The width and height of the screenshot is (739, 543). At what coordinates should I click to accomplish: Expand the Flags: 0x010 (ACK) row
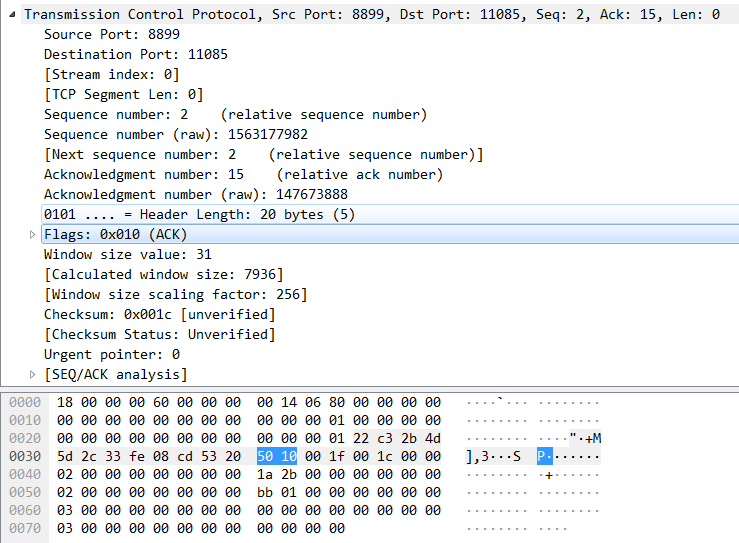click(32, 234)
